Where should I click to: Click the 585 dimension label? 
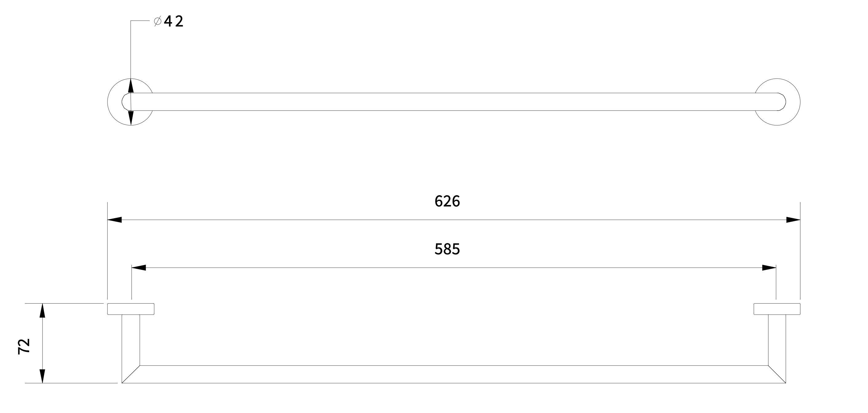point(447,250)
